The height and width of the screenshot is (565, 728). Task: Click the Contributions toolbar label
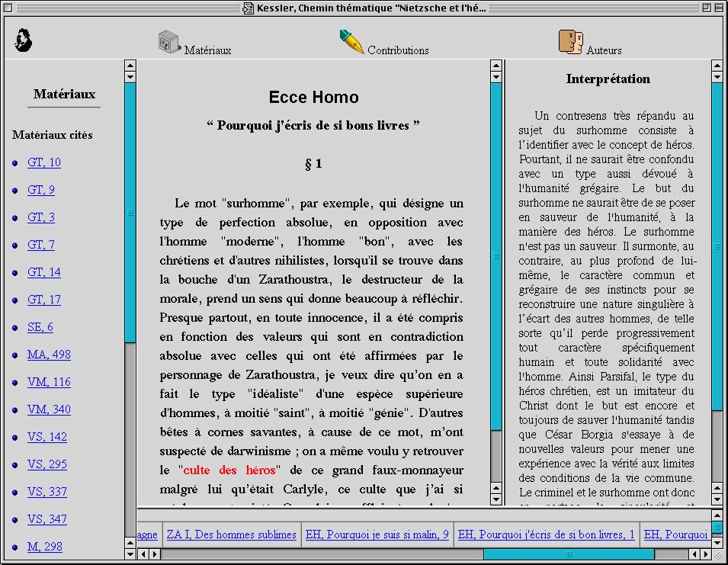(398, 50)
